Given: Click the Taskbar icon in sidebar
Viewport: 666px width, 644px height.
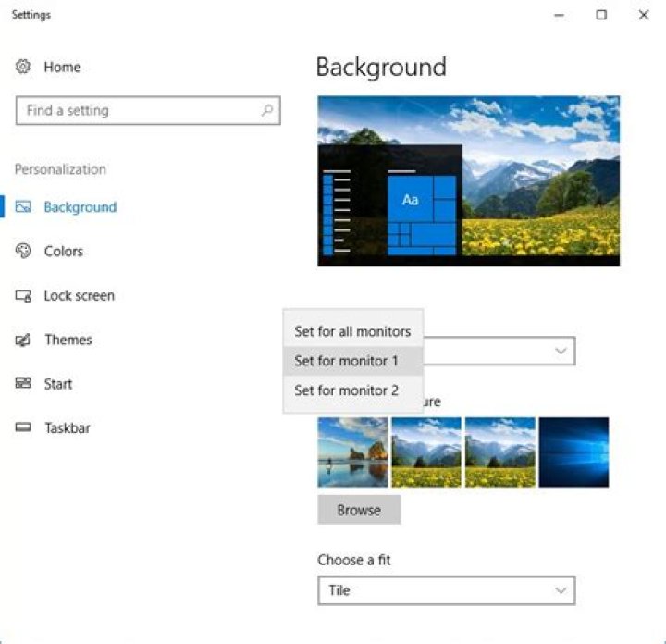Looking at the screenshot, I should [23, 427].
